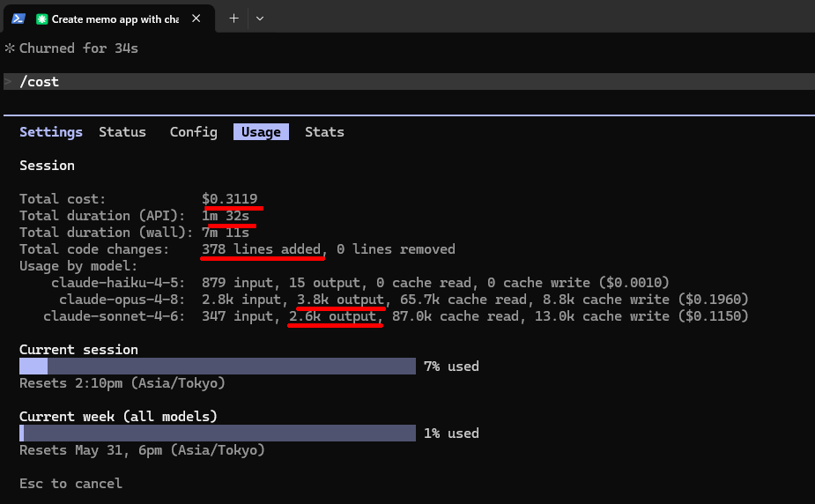Click the '0 lines removed' text
This screenshot has width=815, height=504.
click(x=396, y=248)
